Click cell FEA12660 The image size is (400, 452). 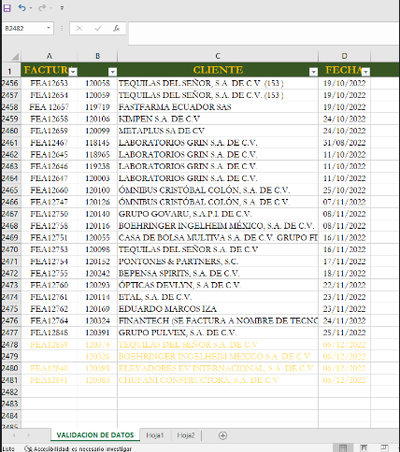tap(49, 190)
